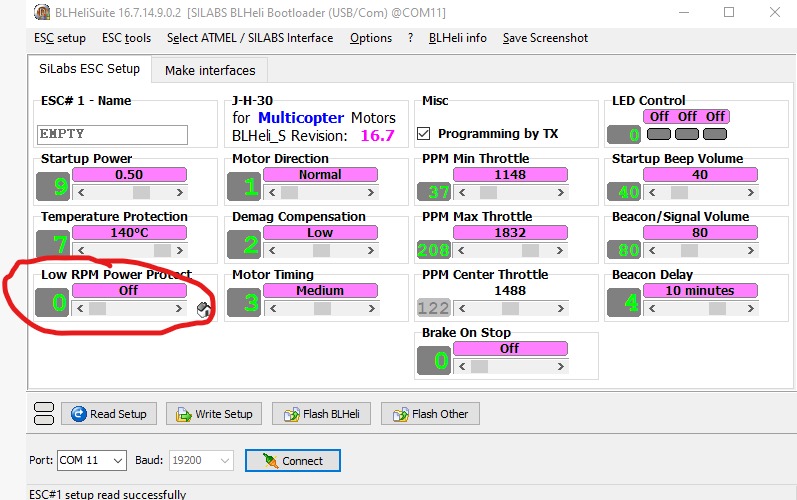Image resolution: width=797 pixels, height=500 pixels.
Task: Click the Write Setup button
Action: click(213, 414)
